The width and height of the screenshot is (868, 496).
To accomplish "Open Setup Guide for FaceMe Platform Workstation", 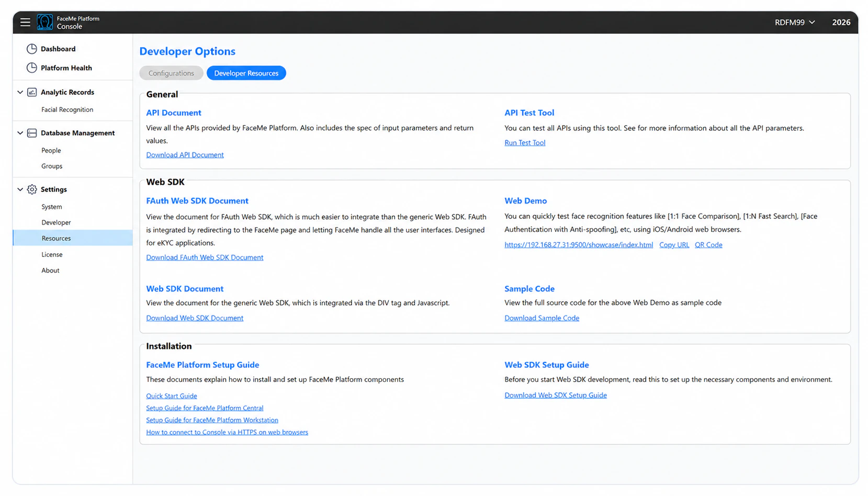I will 212,420.
